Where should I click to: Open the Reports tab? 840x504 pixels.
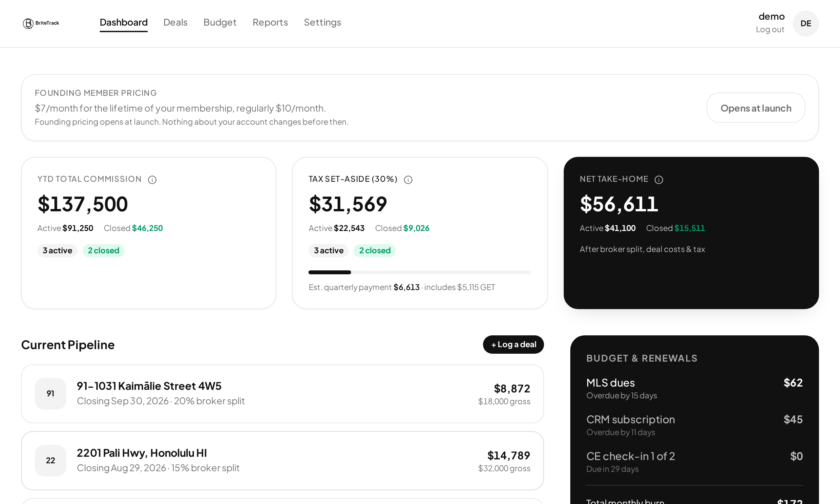click(270, 22)
